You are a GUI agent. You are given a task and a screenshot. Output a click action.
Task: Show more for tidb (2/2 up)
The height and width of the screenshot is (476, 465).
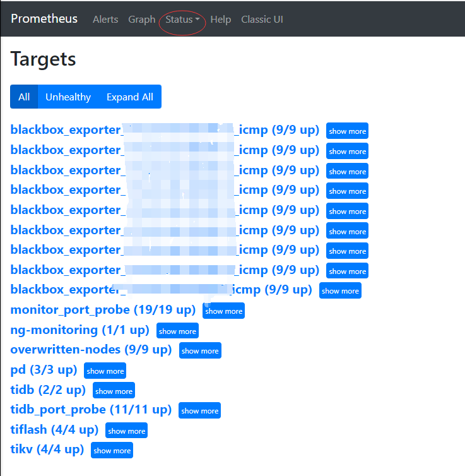[x=114, y=390]
